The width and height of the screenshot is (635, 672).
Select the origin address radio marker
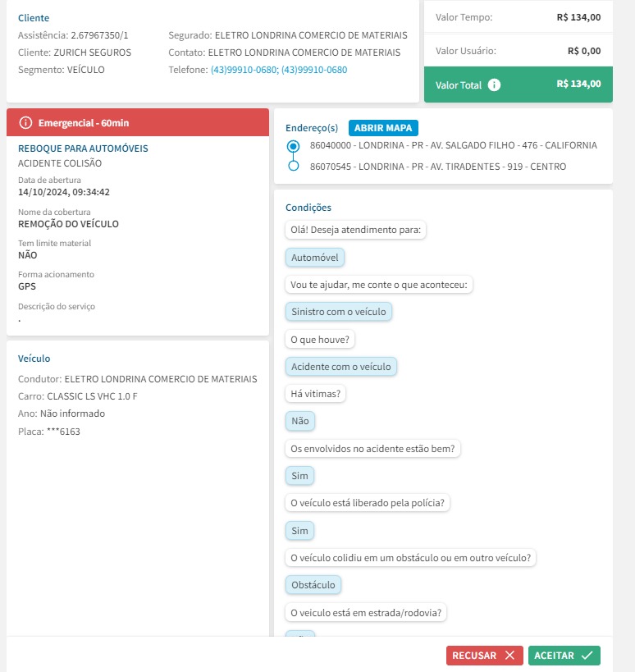294,146
